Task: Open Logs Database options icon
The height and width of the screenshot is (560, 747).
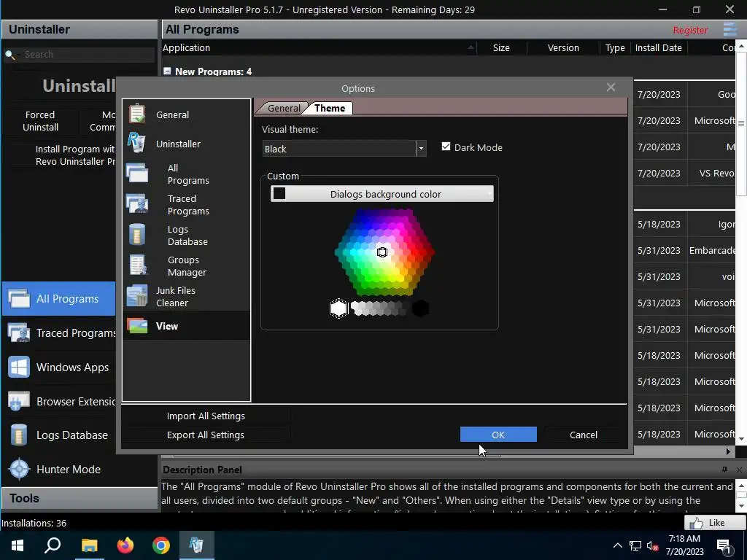Action: point(137,235)
